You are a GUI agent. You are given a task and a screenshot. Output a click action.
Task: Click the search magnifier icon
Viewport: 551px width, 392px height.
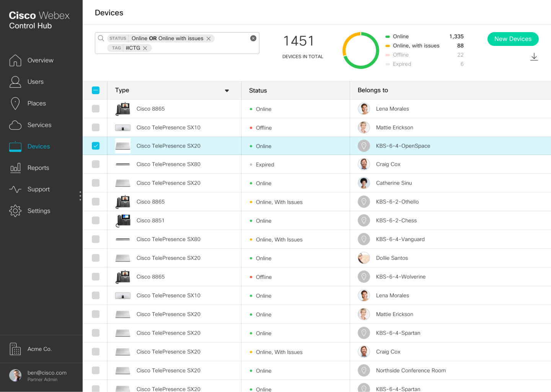tap(101, 38)
